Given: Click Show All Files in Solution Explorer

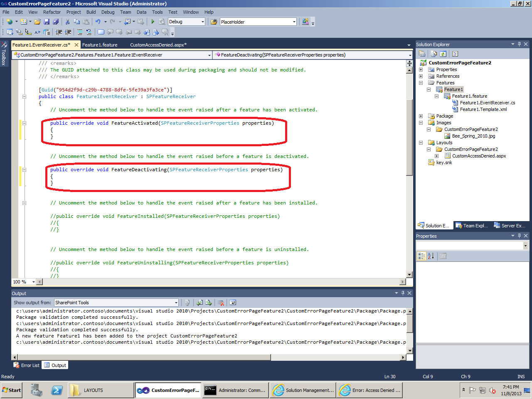Looking at the screenshot, I should click(x=433, y=54).
